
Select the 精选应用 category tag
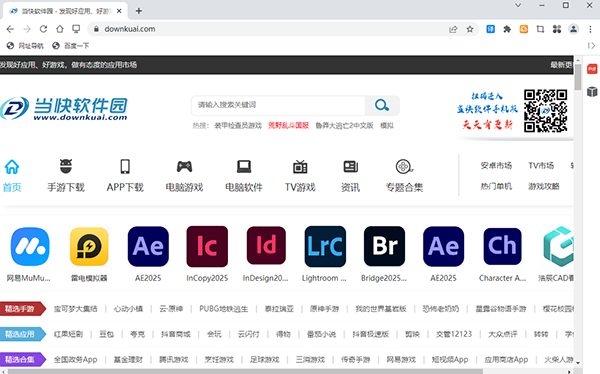pos(23,334)
